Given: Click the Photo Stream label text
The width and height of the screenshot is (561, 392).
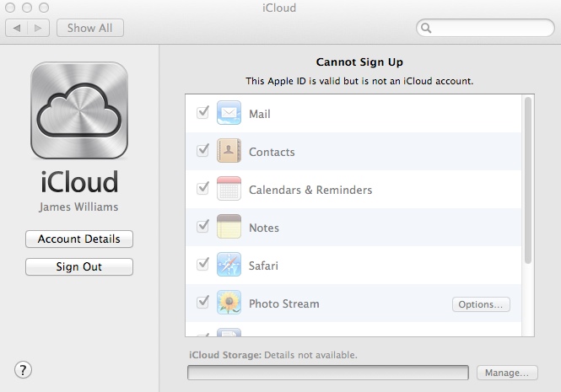Looking at the screenshot, I should (x=284, y=303).
